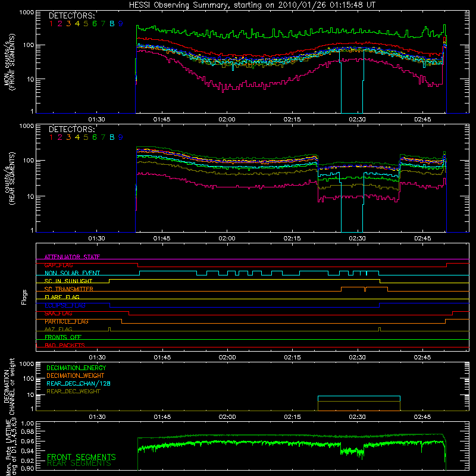Click the 10 value on rear segments axis
Viewport: 476px width, 476px height.
[x=30, y=196]
